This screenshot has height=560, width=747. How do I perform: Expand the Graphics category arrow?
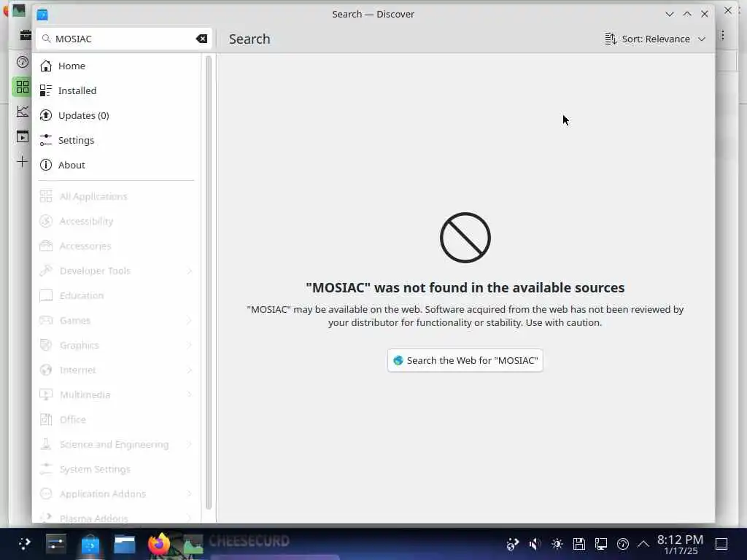[190, 345]
